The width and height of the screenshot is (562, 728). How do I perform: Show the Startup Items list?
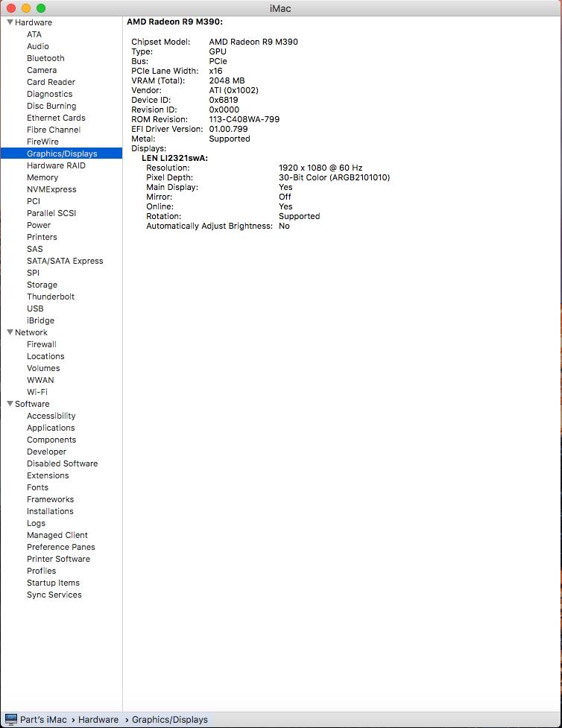pos(53,583)
